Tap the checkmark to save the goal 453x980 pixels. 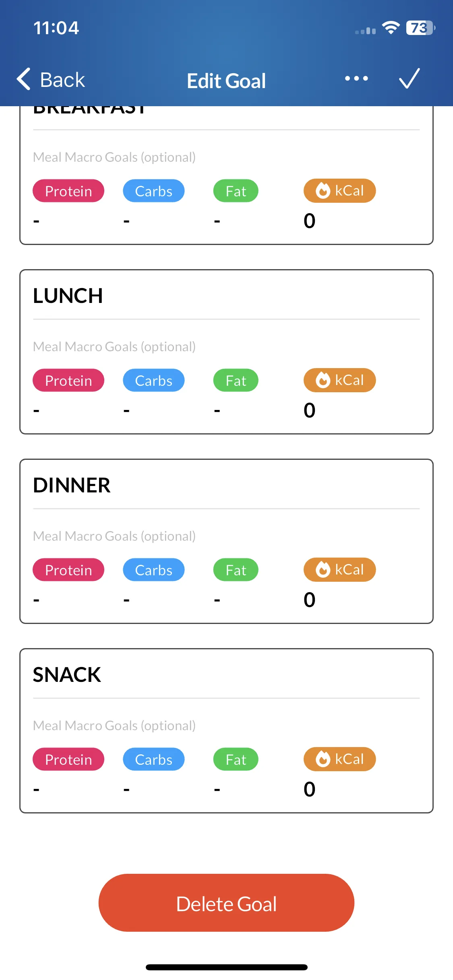coord(409,78)
